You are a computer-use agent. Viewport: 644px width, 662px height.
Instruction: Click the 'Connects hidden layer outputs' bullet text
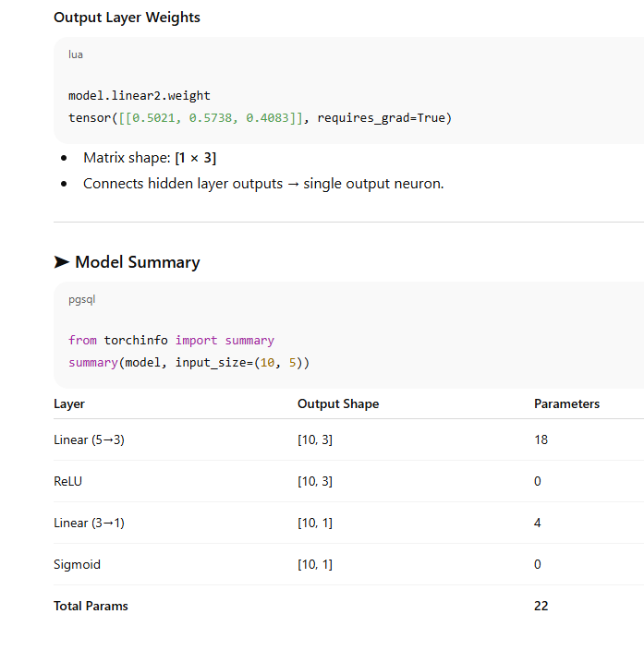pyautogui.click(x=263, y=183)
